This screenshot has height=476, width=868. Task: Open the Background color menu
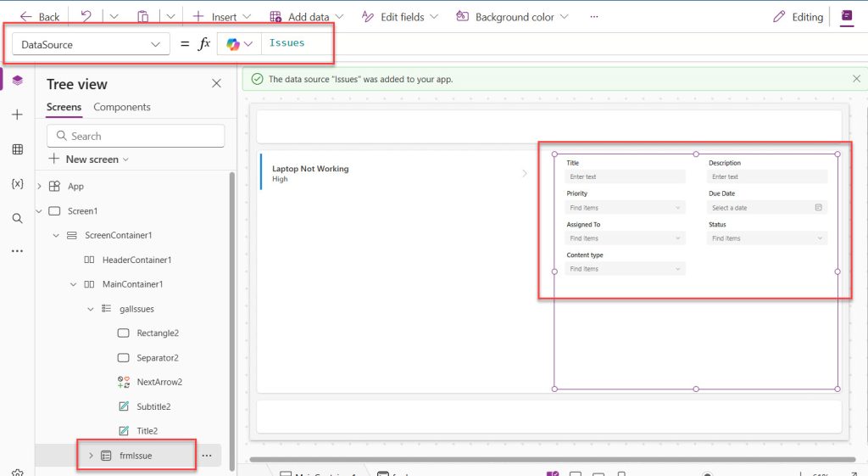[512, 17]
